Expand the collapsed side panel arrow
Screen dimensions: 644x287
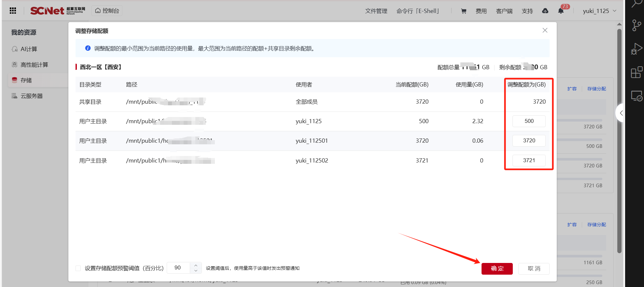[x=621, y=113]
